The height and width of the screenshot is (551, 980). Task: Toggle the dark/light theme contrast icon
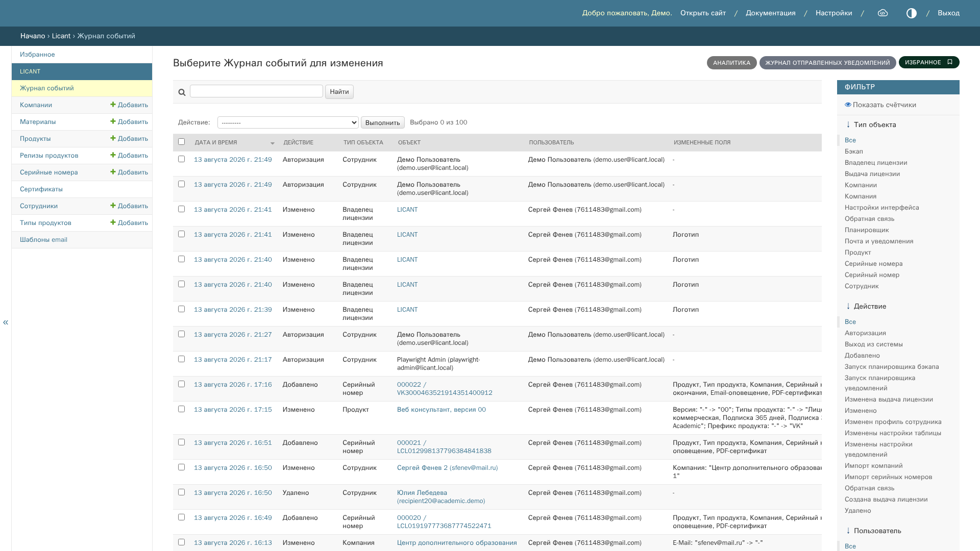pyautogui.click(x=911, y=13)
